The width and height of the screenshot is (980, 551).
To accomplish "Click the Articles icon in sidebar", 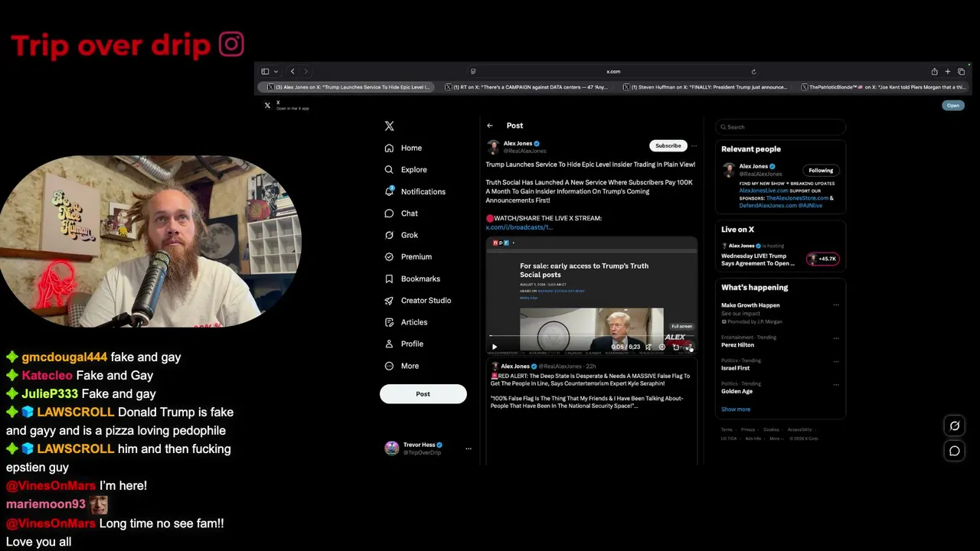I will click(x=389, y=322).
